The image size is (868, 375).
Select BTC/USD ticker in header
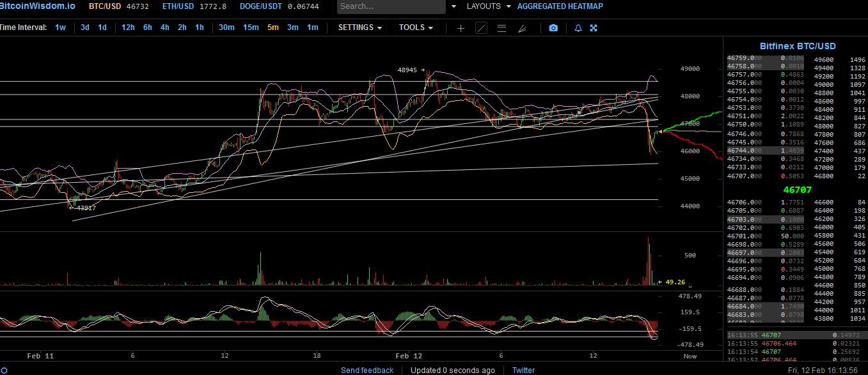(118, 6)
